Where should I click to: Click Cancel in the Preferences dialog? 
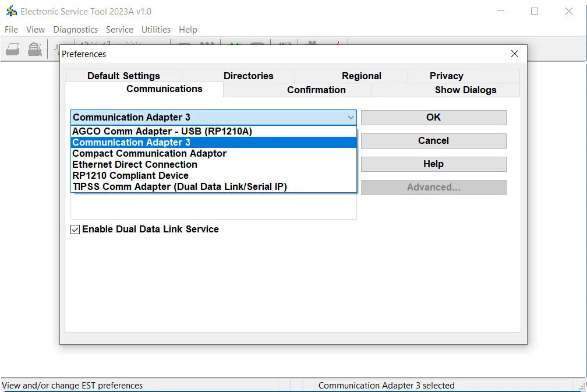[433, 140]
